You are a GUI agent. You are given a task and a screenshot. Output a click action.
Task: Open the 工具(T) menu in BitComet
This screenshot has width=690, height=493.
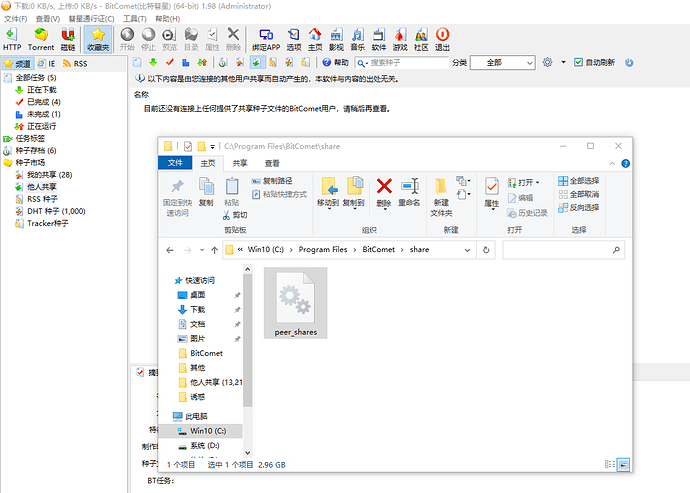click(135, 18)
